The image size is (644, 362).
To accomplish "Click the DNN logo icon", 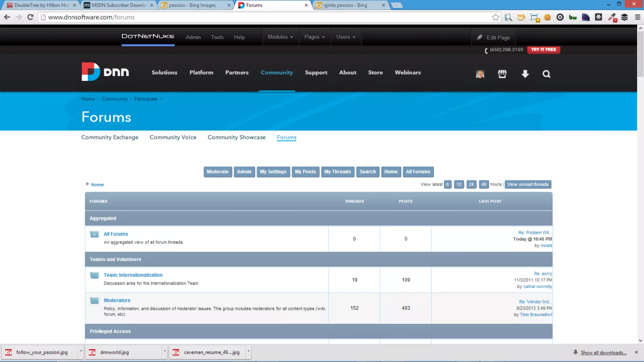I will (91, 72).
